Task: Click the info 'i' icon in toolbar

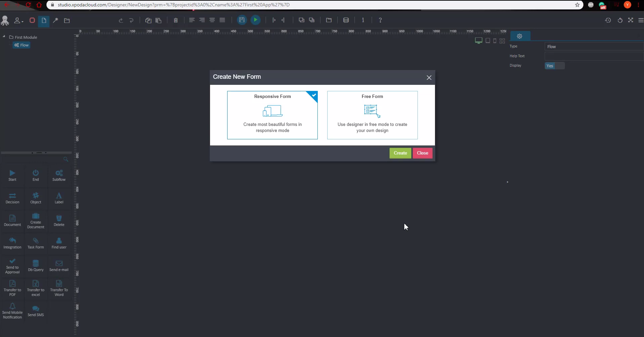Action: click(363, 20)
